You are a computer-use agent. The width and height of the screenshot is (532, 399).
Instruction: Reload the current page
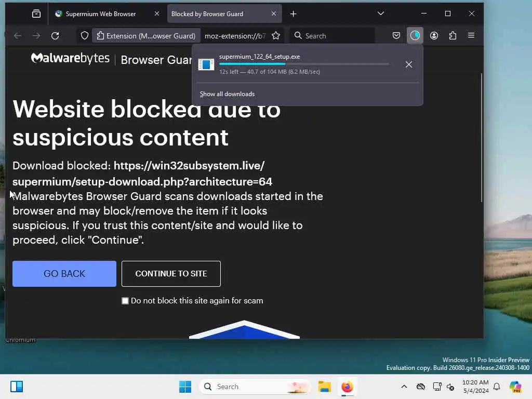(x=55, y=36)
